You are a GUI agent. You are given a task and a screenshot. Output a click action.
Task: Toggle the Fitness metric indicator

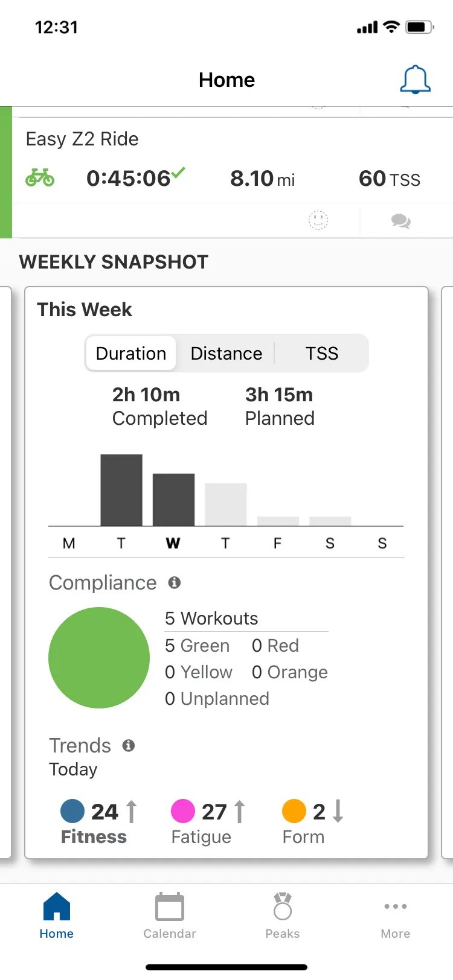click(x=71, y=811)
